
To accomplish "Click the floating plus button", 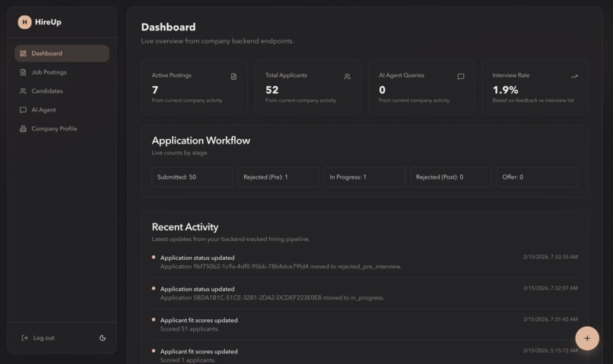I will [587, 338].
